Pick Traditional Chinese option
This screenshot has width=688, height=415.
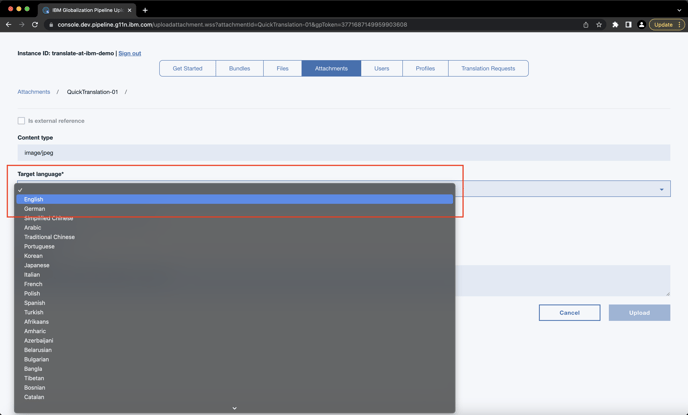click(x=235, y=237)
